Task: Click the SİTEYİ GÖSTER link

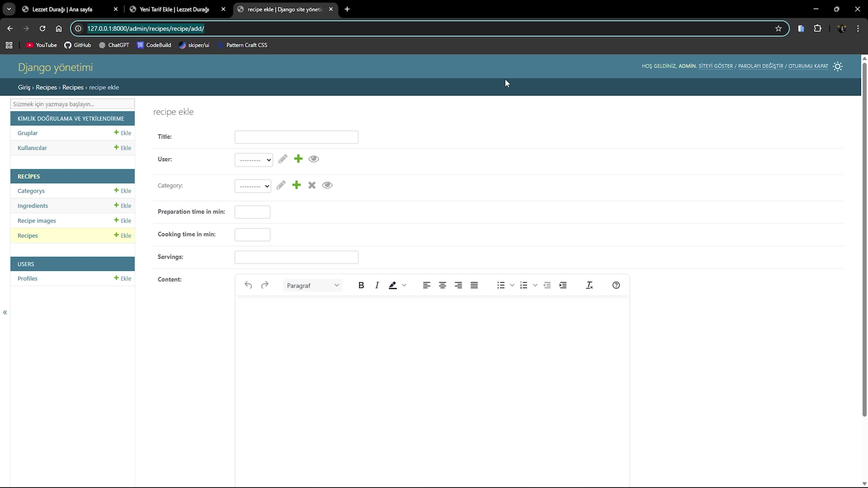Action: click(715, 66)
